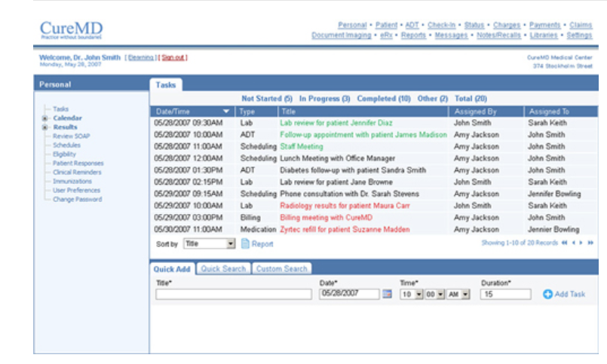
Task: Open the Reports menu link
Action: (413, 35)
